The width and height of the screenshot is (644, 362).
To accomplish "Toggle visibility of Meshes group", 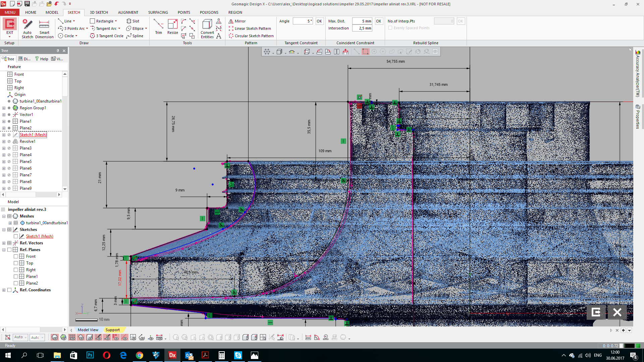I will tap(9, 216).
